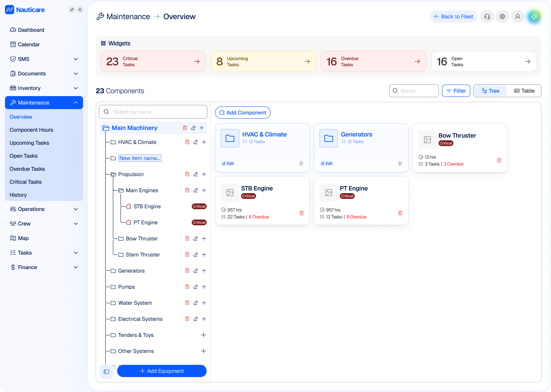Image resolution: width=551 pixels, height=392 pixels.
Task: Click Back to Fleet button
Action: [453, 16]
